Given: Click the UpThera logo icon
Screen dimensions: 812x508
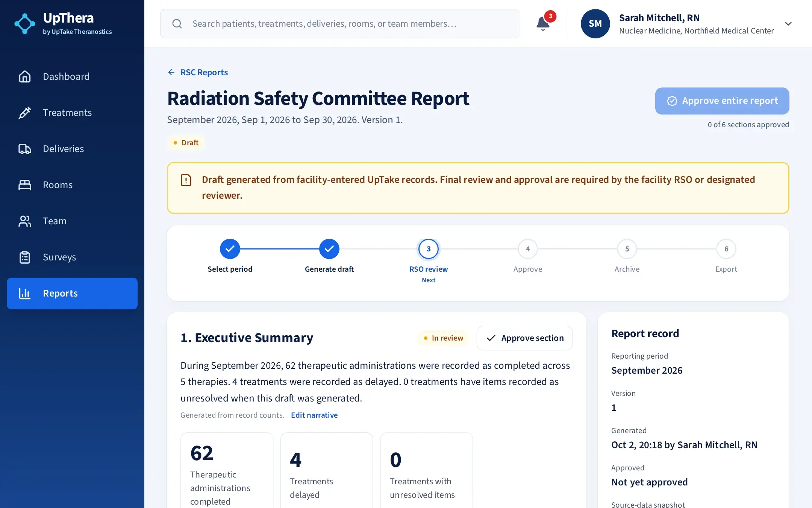Looking at the screenshot, I should pyautogui.click(x=25, y=23).
